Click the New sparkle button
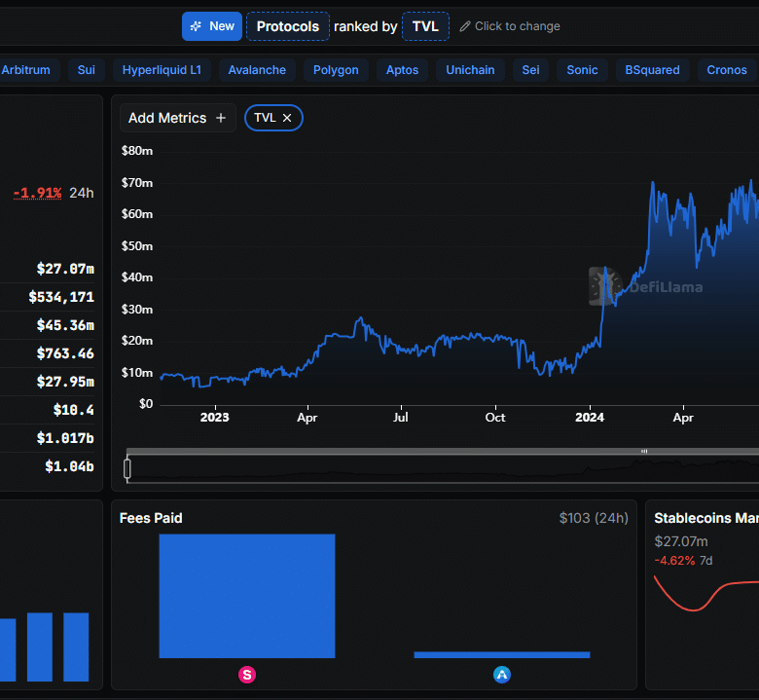Viewport: 759px width, 700px height. click(212, 26)
